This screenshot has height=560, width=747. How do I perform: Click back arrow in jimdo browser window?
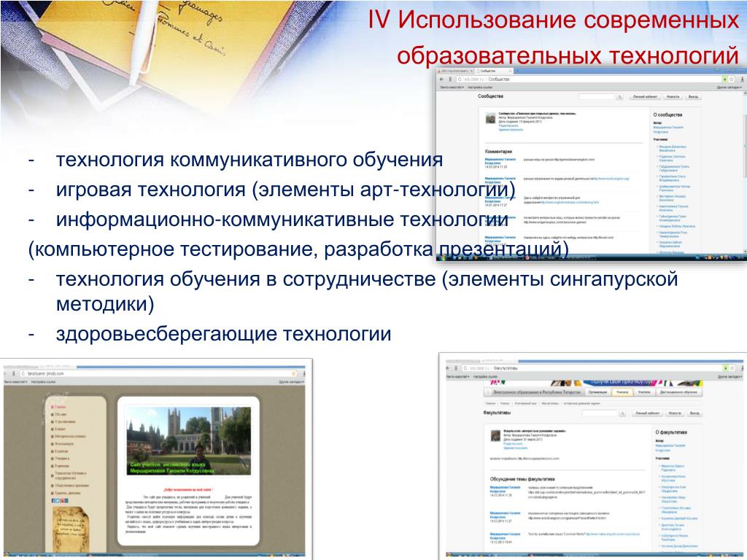pyautogui.click(x=5, y=373)
